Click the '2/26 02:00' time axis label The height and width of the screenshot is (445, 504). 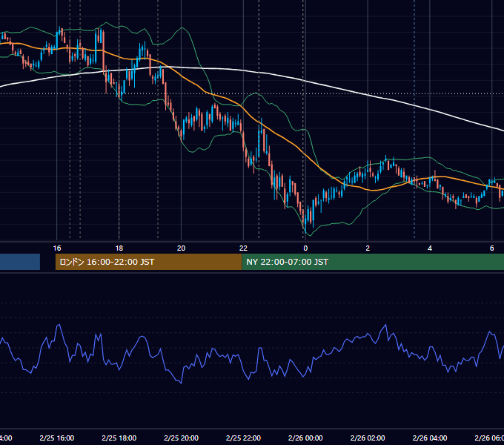click(368, 438)
